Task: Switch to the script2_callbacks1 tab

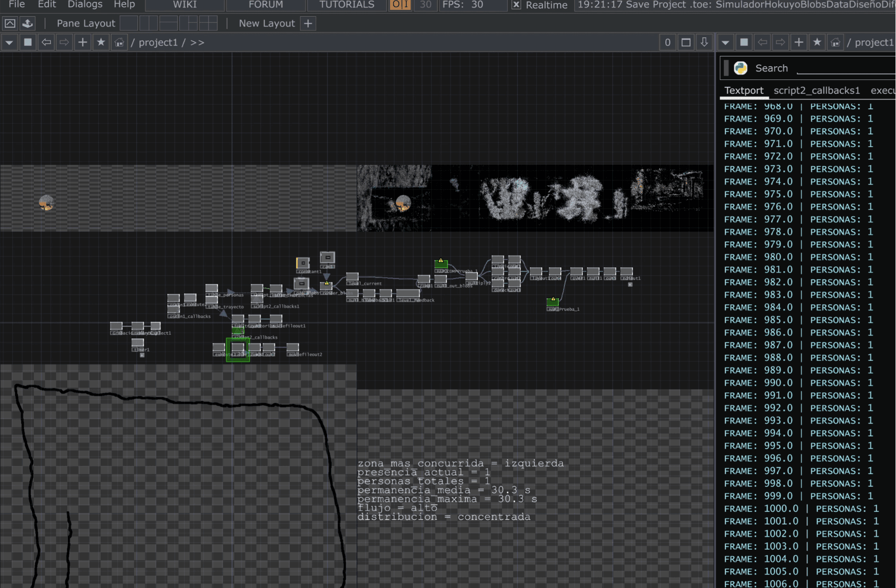Action: [x=817, y=91]
